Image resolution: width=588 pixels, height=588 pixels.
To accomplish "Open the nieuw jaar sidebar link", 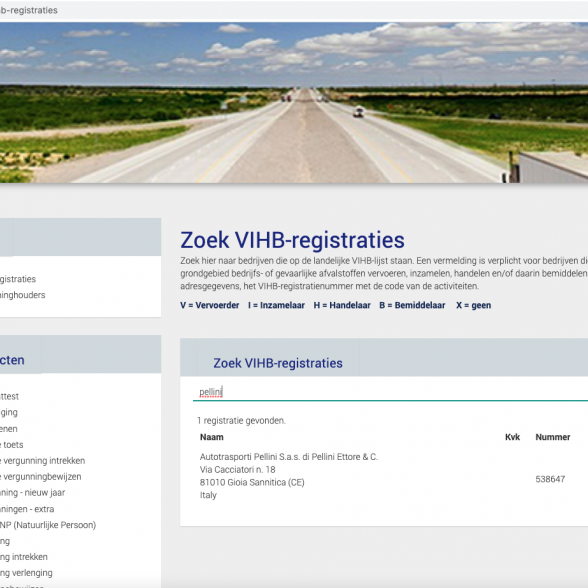I will pyautogui.click(x=32, y=493).
